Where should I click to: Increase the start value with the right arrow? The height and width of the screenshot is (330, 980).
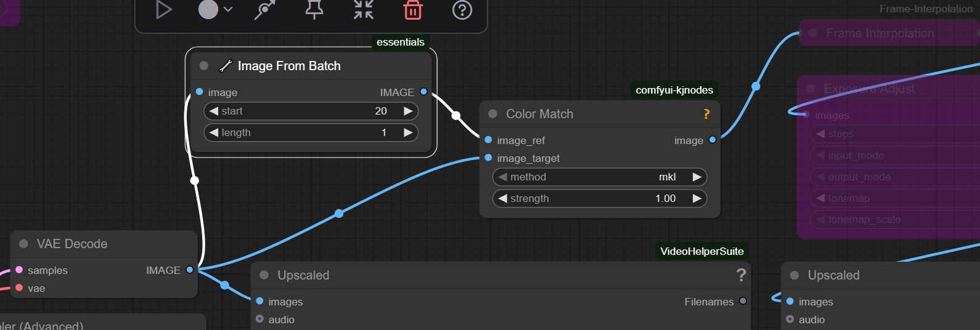(408, 111)
